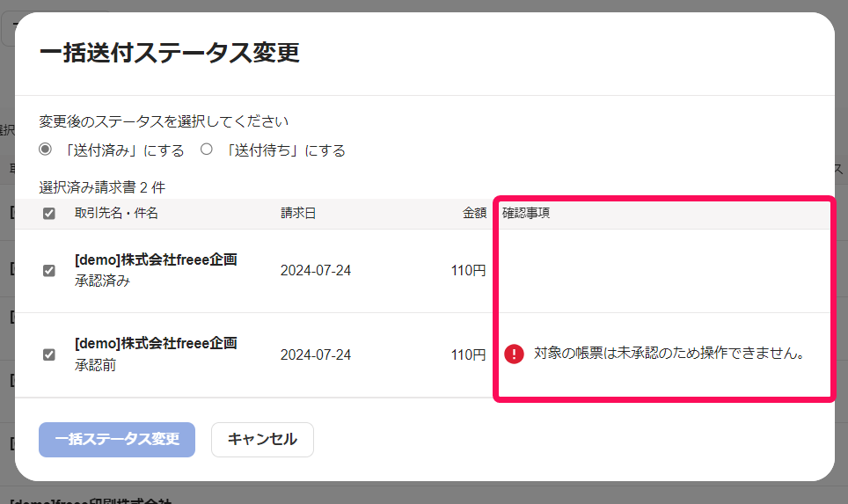Uncheck the 承認済み invoice row checkbox
The height and width of the screenshot is (504, 848).
point(49,270)
